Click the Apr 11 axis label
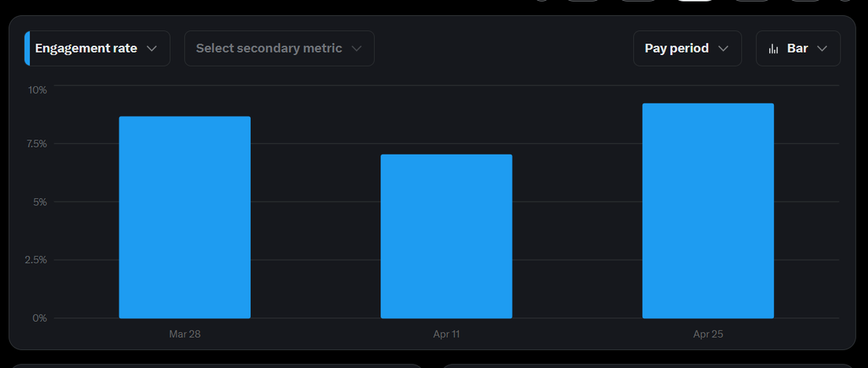868x368 pixels. [x=446, y=334]
